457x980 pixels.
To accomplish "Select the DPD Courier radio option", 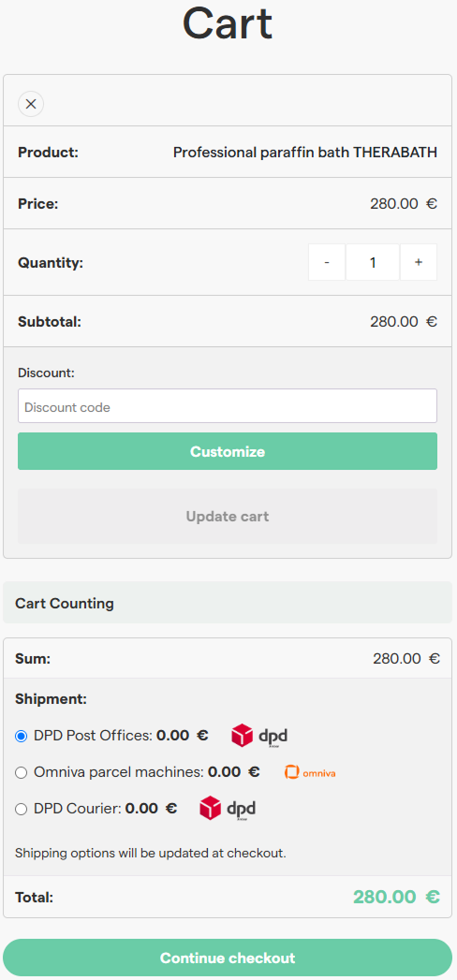I will (x=22, y=810).
